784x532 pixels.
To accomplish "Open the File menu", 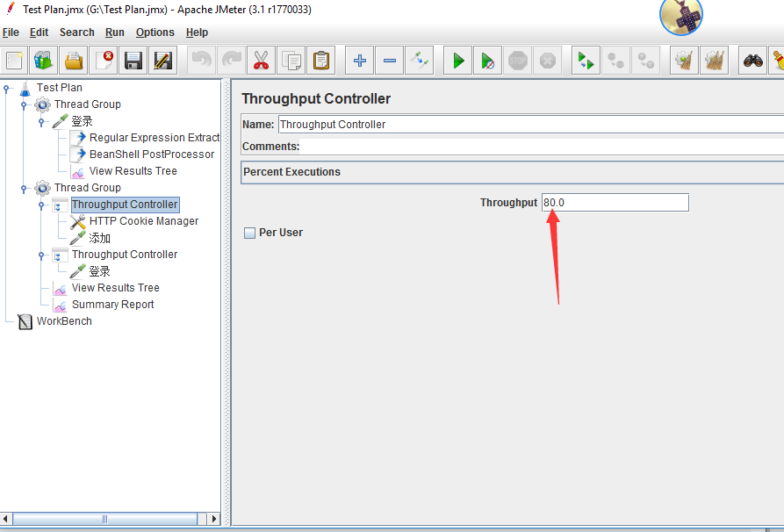I will click(x=11, y=32).
